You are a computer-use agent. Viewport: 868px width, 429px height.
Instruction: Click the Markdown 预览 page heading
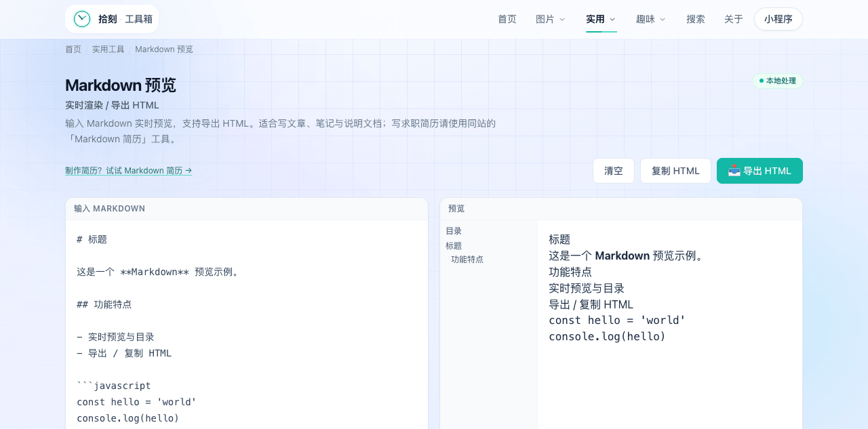121,85
